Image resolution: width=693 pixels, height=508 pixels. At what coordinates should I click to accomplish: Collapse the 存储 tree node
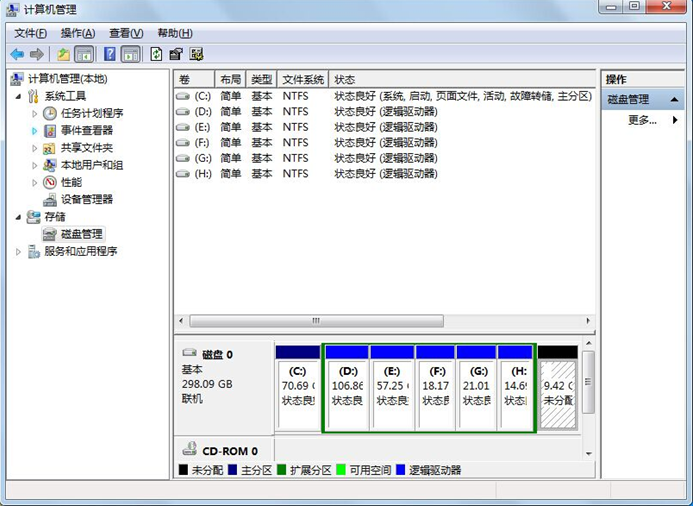(18, 217)
